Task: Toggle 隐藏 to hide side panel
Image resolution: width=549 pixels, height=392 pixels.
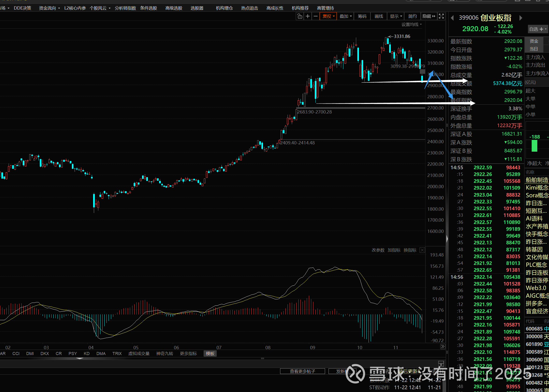Action: pos(429,16)
